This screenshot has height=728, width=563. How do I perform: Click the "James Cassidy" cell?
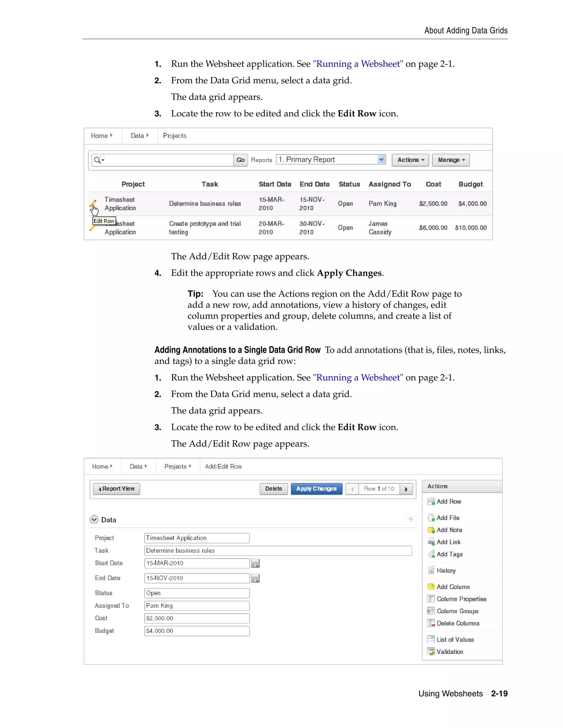380,228
